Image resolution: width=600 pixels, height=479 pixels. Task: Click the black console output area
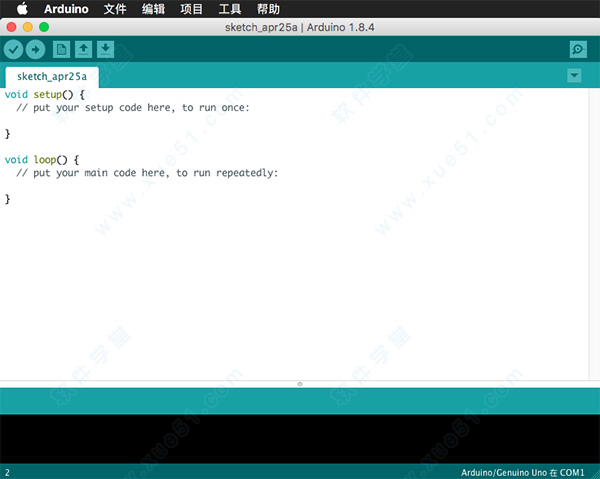pos(300,439)
